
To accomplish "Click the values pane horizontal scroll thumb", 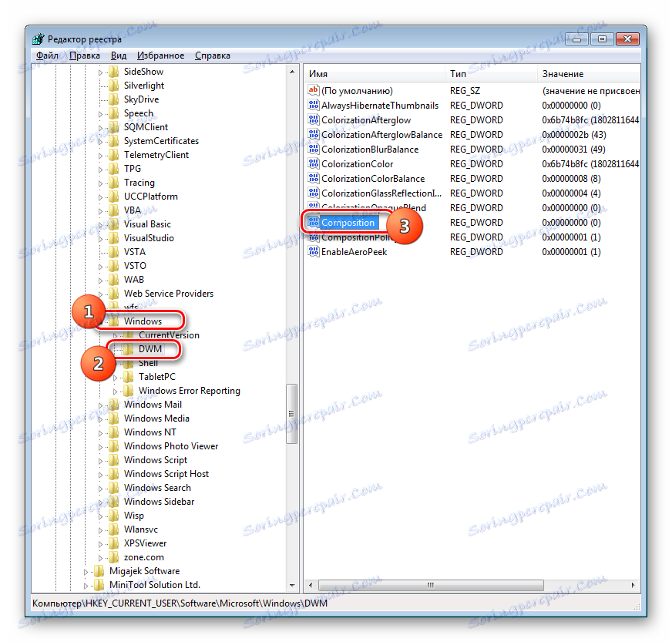I will (x=431, y=585).
